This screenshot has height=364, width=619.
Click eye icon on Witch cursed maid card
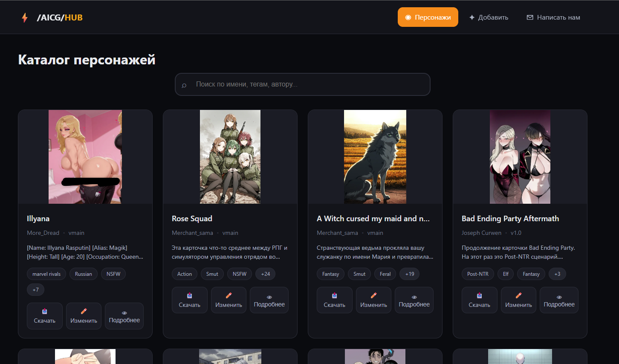[414, 298]
